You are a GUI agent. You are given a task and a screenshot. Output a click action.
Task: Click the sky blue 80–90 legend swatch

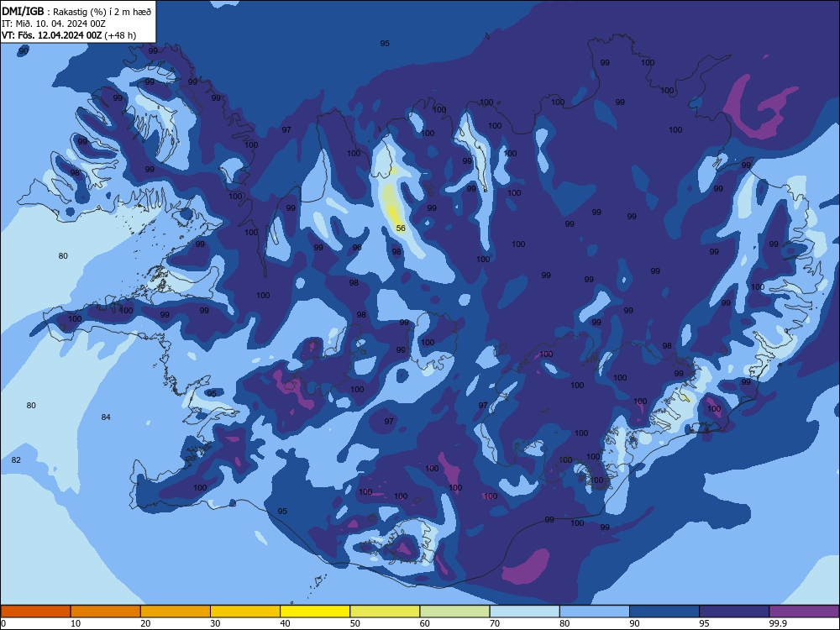pos(595,612)
